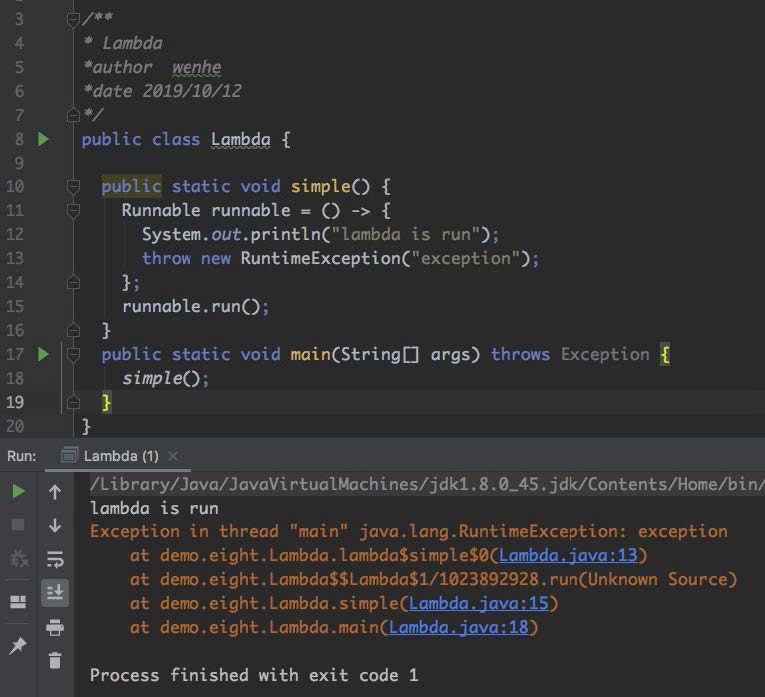
Task: Rerun Lambda with the green play button
Action: (x=18, y=491)
